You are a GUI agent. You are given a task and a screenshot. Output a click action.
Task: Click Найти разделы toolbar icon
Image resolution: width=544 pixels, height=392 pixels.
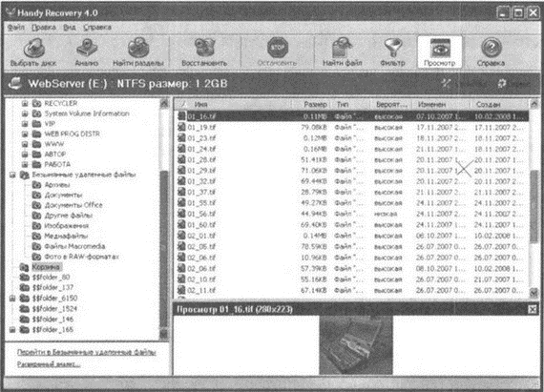[138, 48]
